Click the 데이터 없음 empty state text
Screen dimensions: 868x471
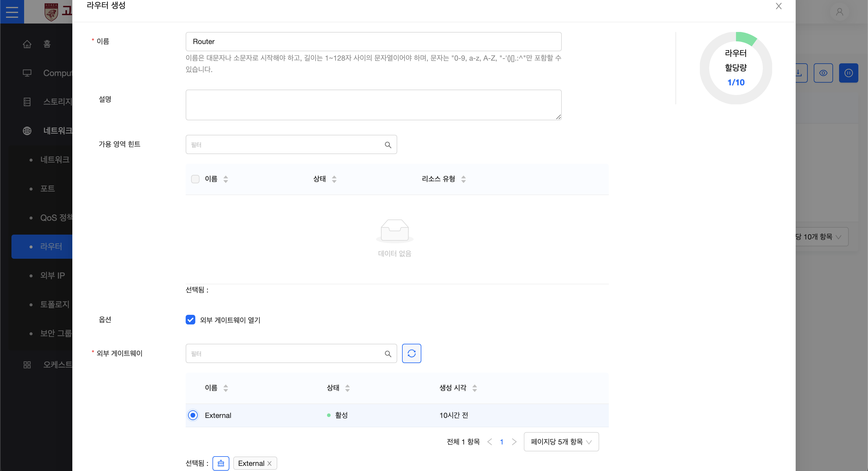coord(395,254)
